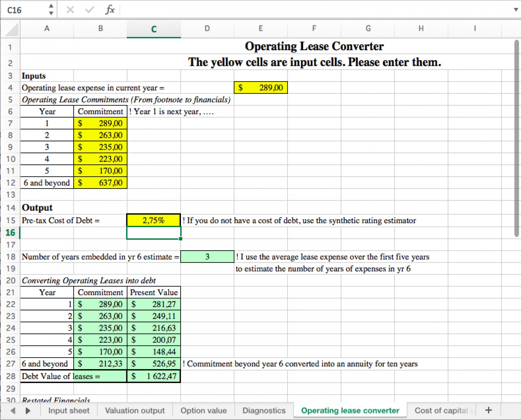
Task: Click the confirm checkmark formula icon
Action: (x=90, y=10)
